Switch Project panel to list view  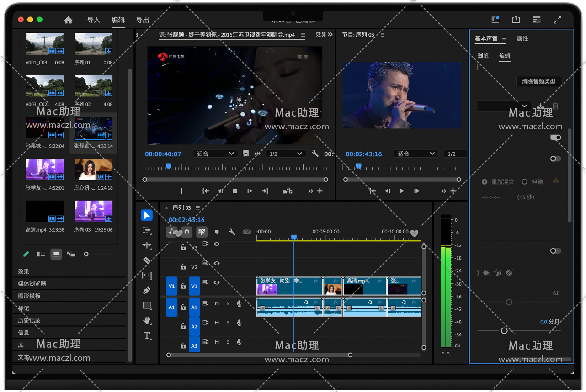[x=41, y=254]
